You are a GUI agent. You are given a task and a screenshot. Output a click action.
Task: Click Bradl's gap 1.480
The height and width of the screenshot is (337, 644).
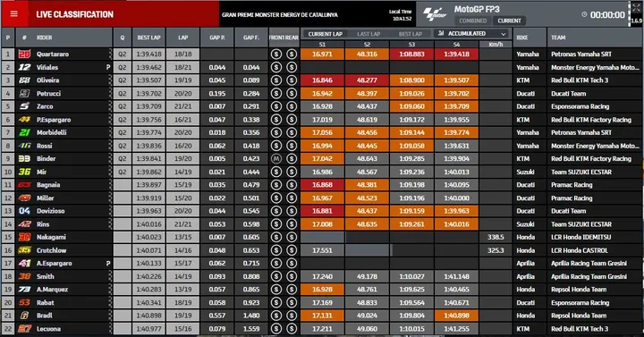[x=251, y=316]
